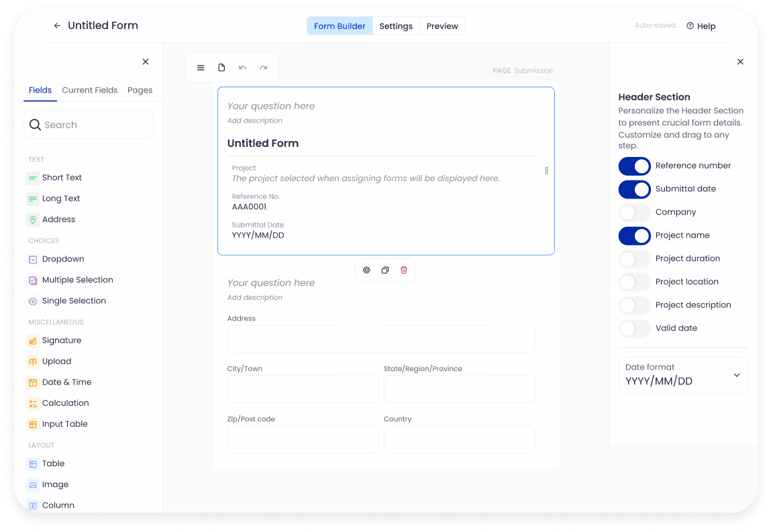Viewport: 771px width, 532px height.
Task: Click the Preview button
Action: coord(442,25)
